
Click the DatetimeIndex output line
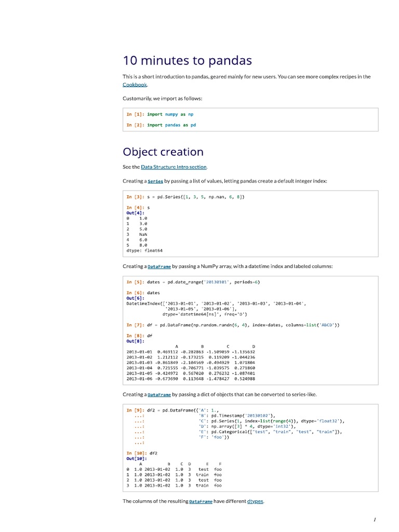point(216,303)
